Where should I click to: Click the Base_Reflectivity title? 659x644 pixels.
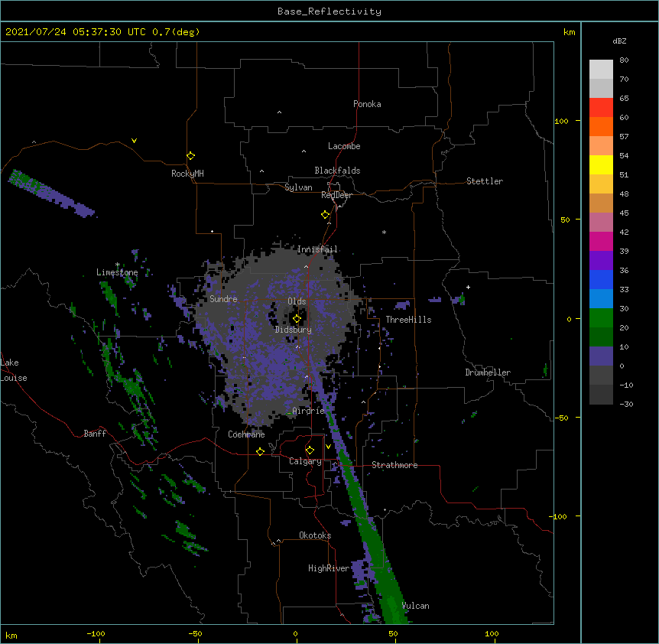pyautogui.click(x=329, y=11)
